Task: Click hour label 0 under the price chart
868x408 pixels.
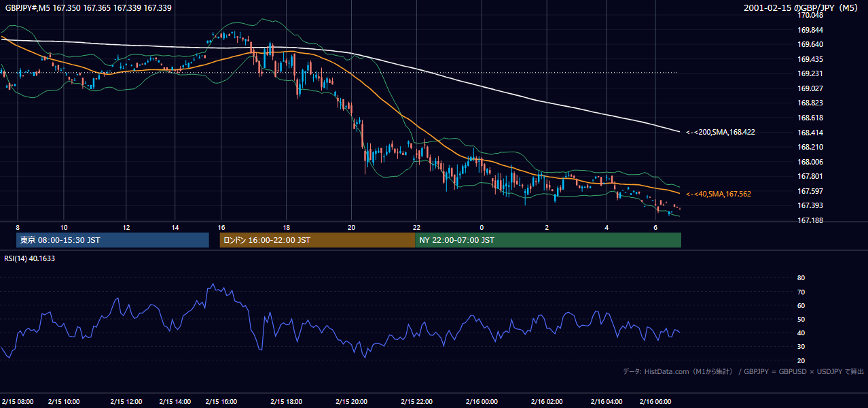Action: (482, 227)
